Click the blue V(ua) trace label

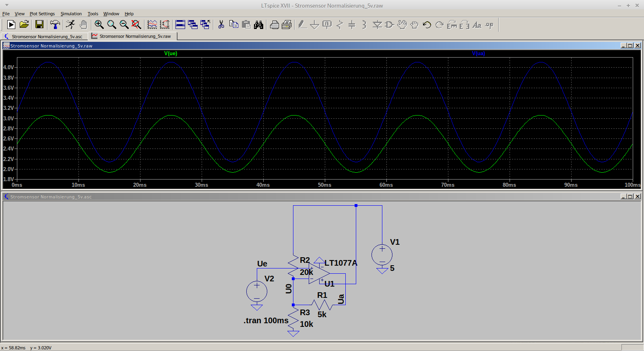(478, 54)
